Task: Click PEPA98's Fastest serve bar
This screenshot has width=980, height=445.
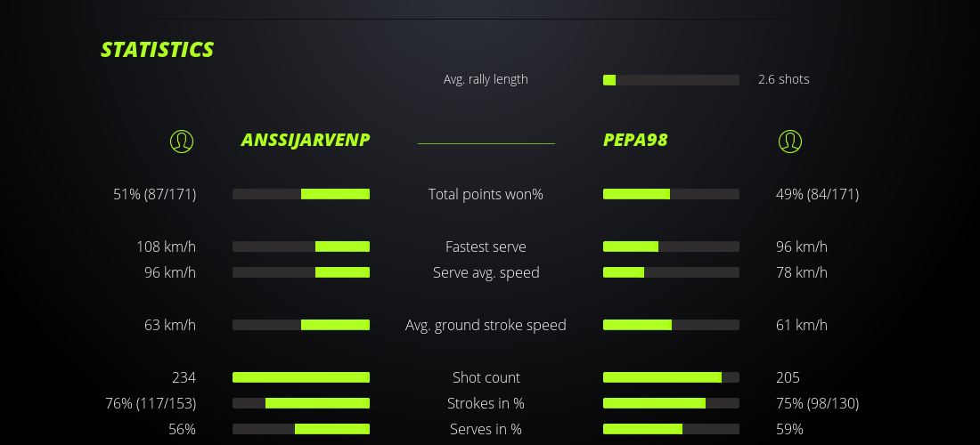Action: tap(671, 247)
